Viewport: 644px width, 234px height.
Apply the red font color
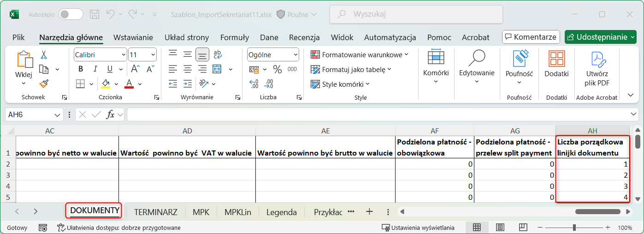coord(129,84)
